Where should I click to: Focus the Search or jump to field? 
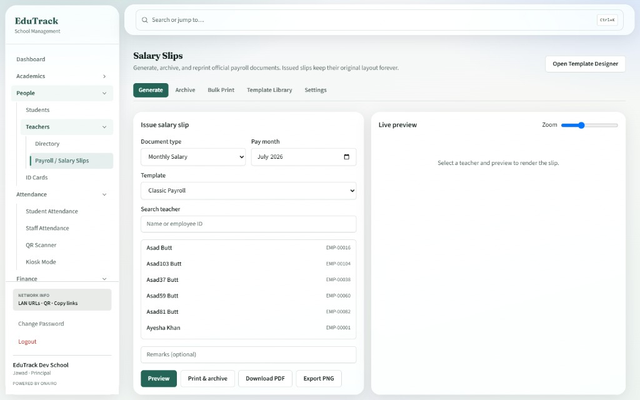(379, 20)
